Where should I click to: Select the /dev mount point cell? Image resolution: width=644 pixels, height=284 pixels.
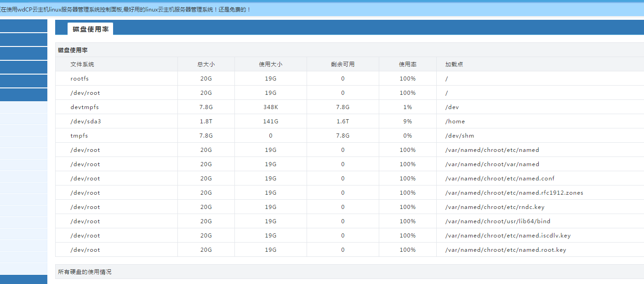coord(452,107)
